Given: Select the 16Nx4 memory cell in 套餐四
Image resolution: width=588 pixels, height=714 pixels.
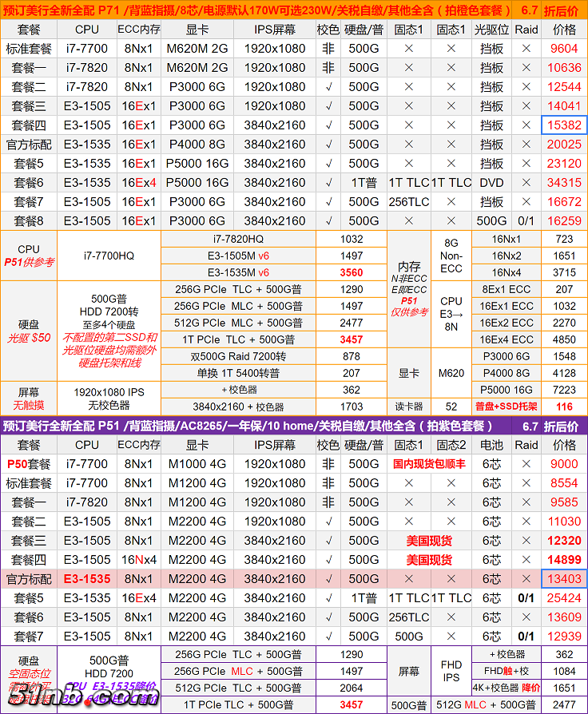Looking at the screenshot, I should [138, 560].
